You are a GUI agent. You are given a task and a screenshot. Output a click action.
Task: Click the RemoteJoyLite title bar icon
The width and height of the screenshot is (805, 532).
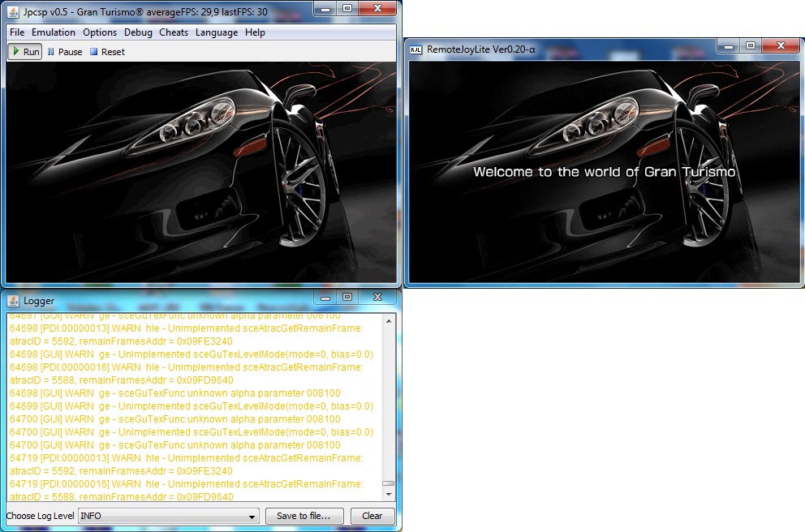[415, 49]
